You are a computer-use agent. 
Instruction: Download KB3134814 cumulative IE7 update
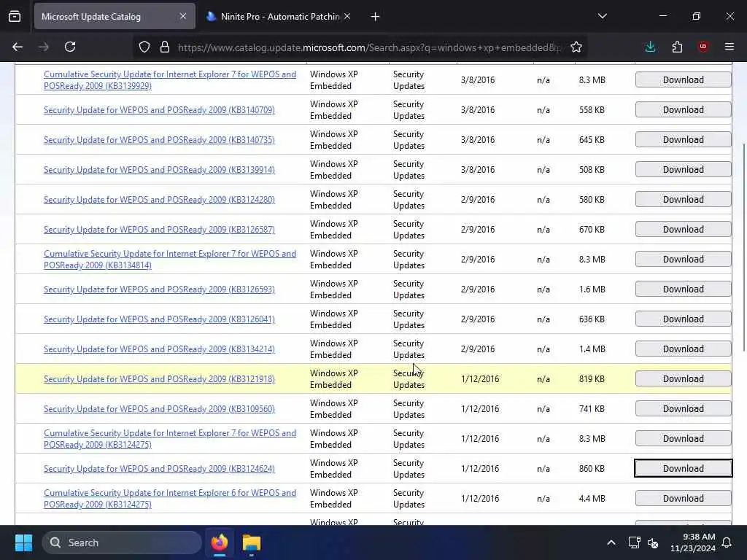tap(683, 260)
